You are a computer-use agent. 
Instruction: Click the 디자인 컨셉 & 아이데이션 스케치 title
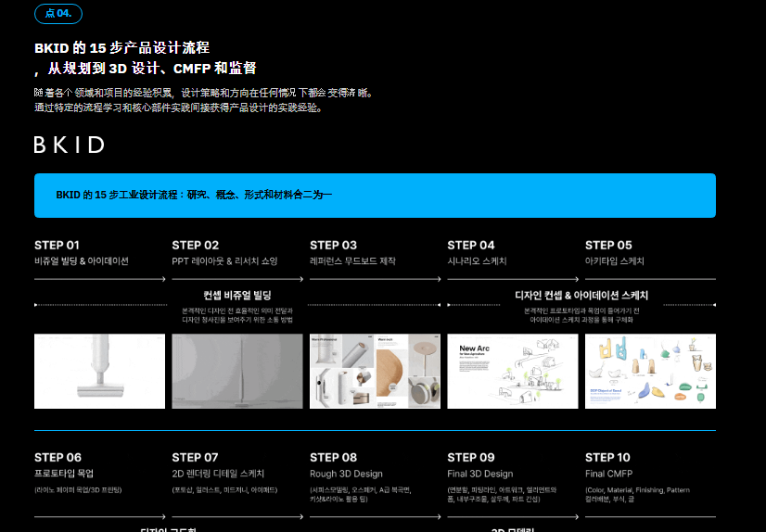581,296
